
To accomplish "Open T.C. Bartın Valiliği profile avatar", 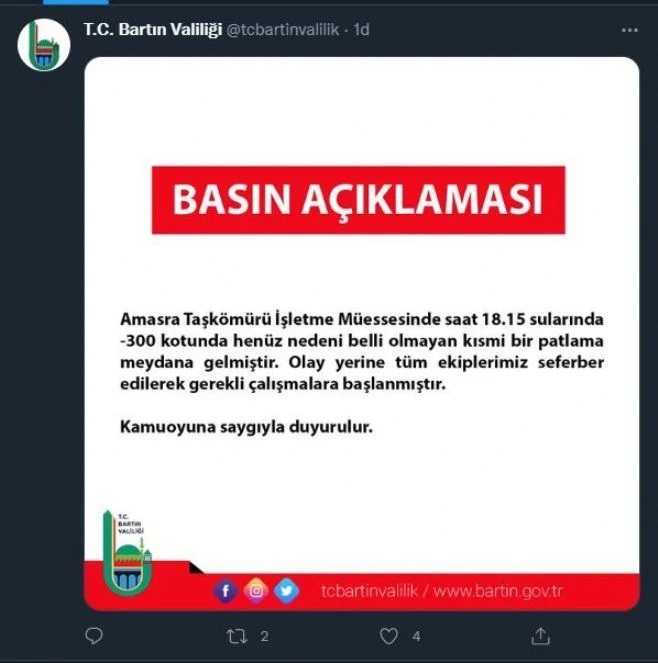I will [x=44, y=45].
